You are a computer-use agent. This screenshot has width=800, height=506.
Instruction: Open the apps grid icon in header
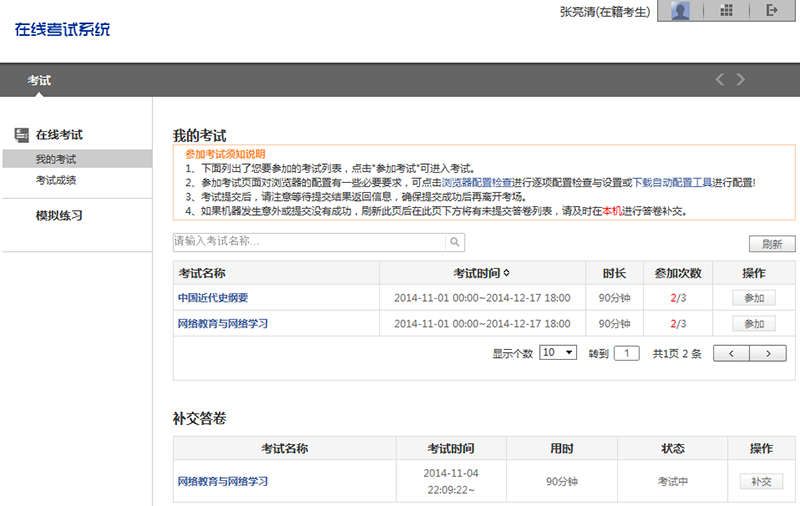pyautogui.click(x=727, y=11)
